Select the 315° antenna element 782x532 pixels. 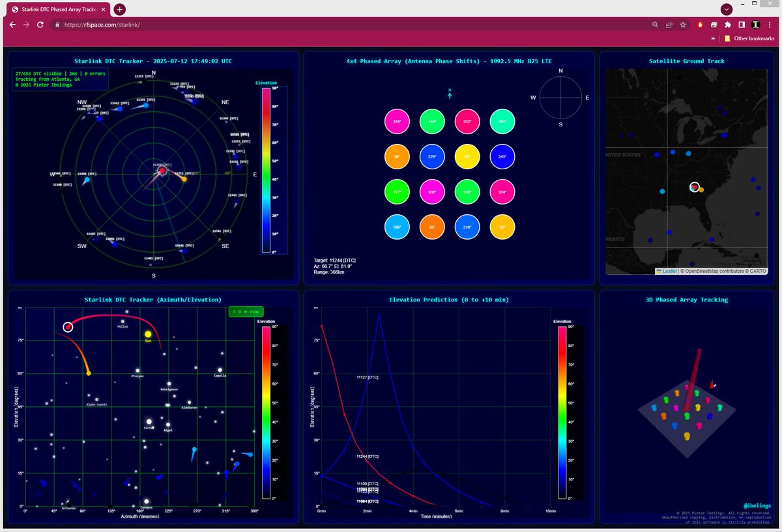(397, 121)
